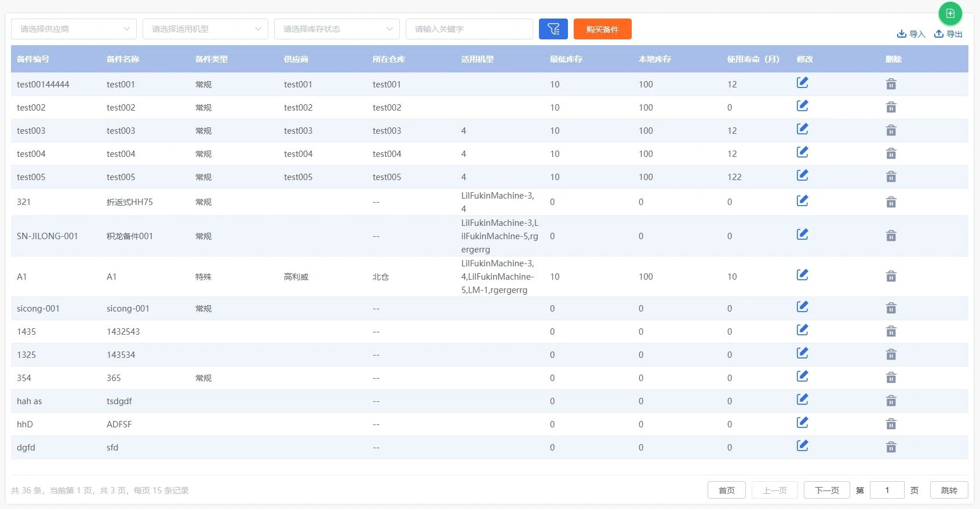Delete the hah as row

click(891, 401)
